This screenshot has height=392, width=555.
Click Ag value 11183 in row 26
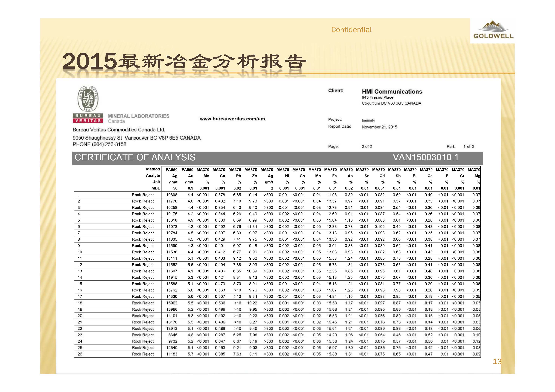[172, 354]
